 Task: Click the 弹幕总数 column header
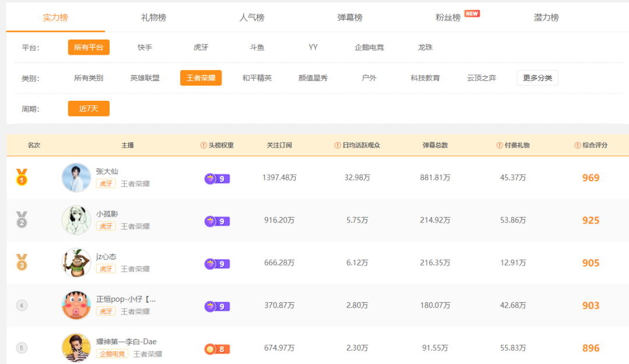[x=435, y=145]
